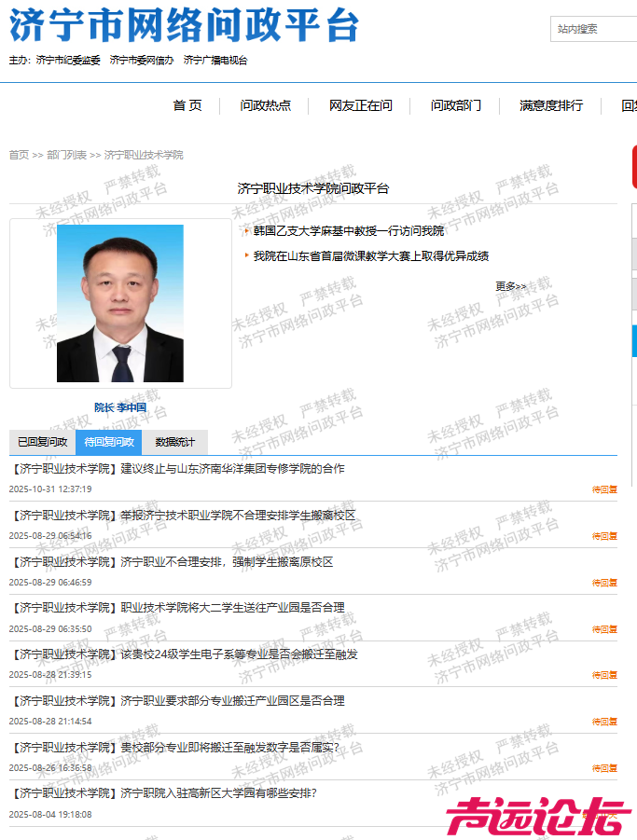Go to 网友正在问 section
Viewport: 637px width, 840px height.
(x=360, y=106)
